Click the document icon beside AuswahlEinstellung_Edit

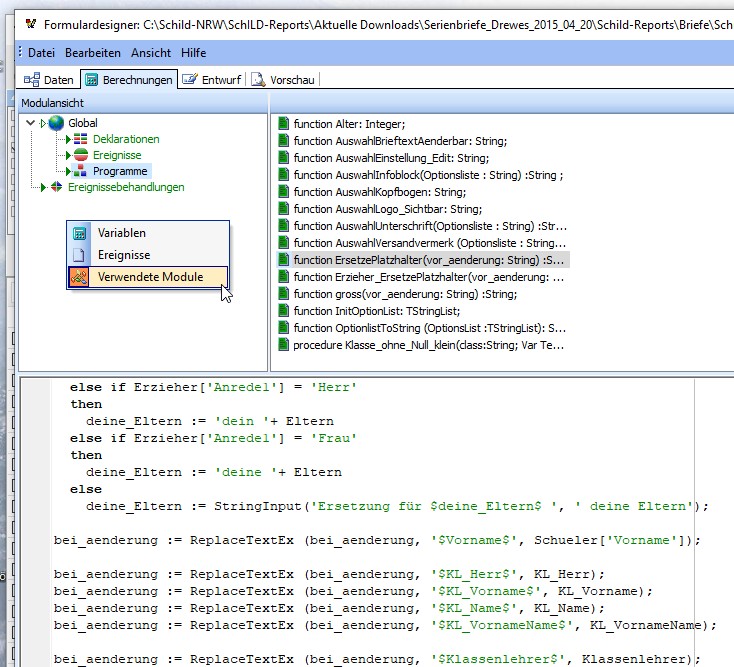click(283, 158)
